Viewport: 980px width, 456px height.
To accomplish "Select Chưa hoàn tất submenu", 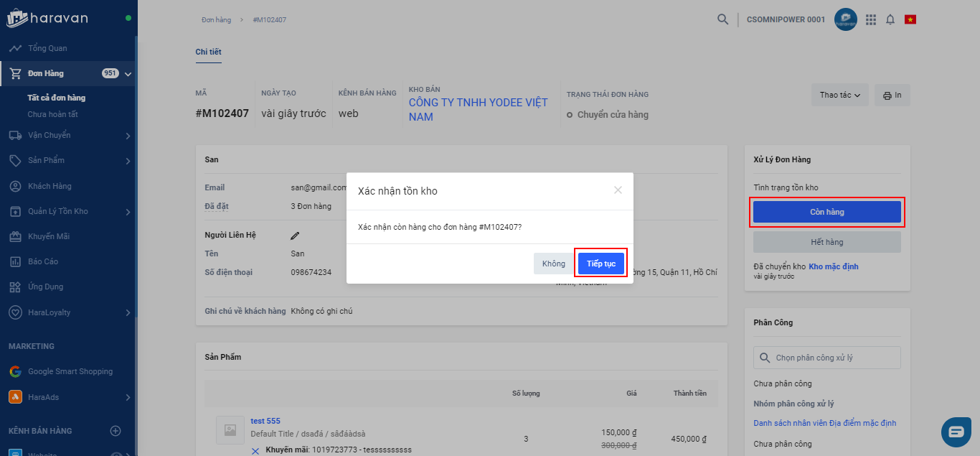I will pyautogui.click(x=53, y=114).
